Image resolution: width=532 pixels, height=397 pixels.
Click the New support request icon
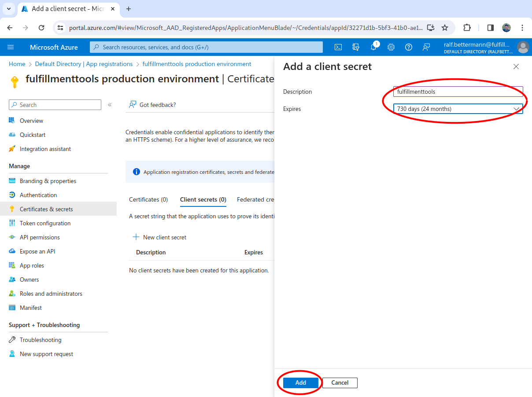(12, 354)
